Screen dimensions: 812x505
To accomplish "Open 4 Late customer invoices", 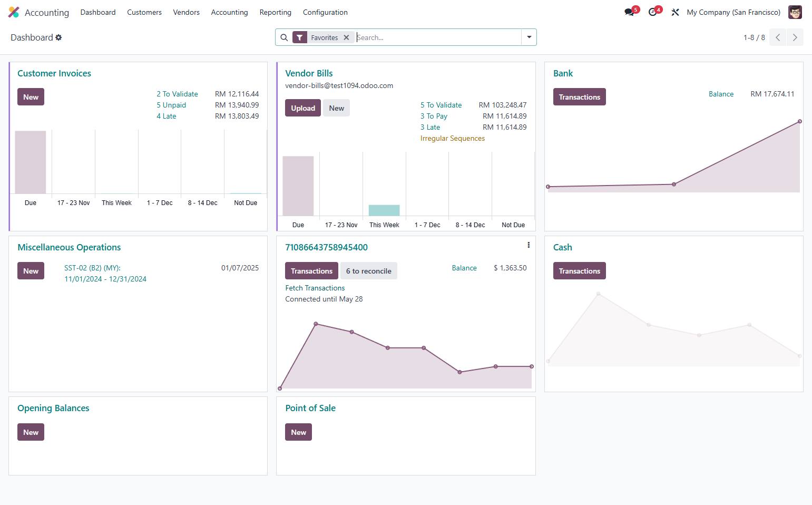I will (167, 116).
